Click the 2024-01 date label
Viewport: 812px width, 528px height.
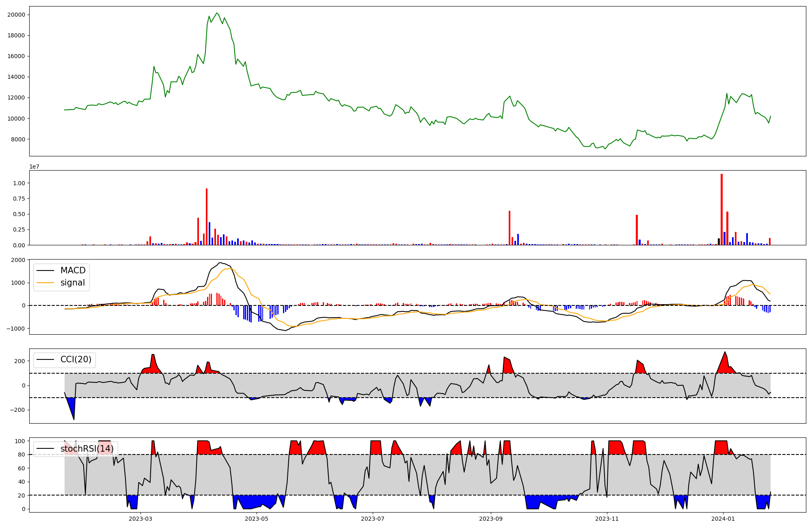[x=723, y=519]
